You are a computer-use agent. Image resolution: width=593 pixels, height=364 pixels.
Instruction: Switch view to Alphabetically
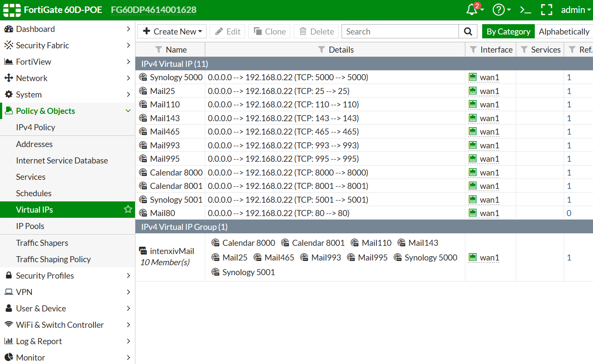(564, 31)
